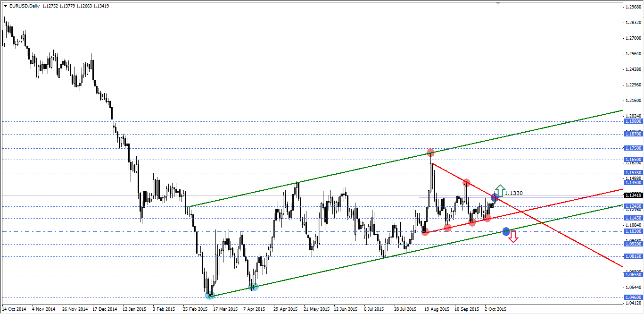Click the cyan ellipse highlighting the April 2015 low

point(253,287)
